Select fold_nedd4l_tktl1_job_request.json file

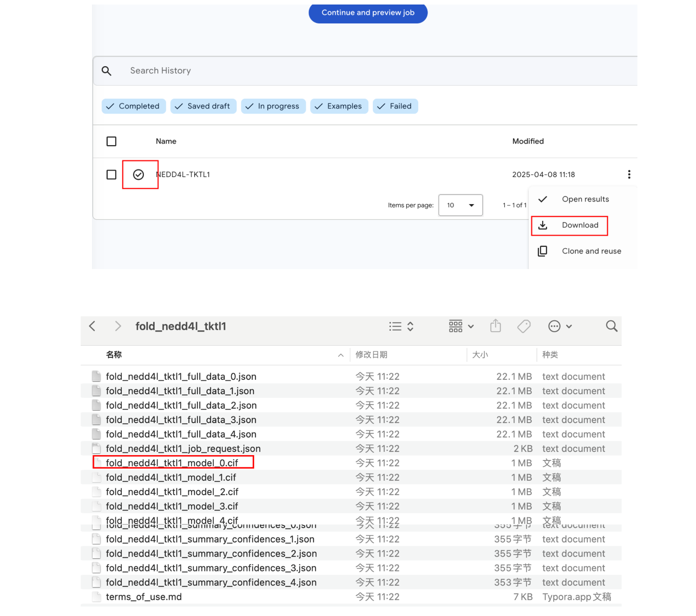pyautogui.click(x=351, y=449)
